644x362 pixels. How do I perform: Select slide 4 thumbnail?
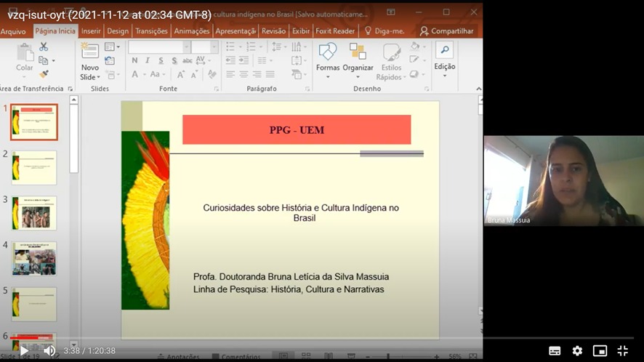coord(34,259)
